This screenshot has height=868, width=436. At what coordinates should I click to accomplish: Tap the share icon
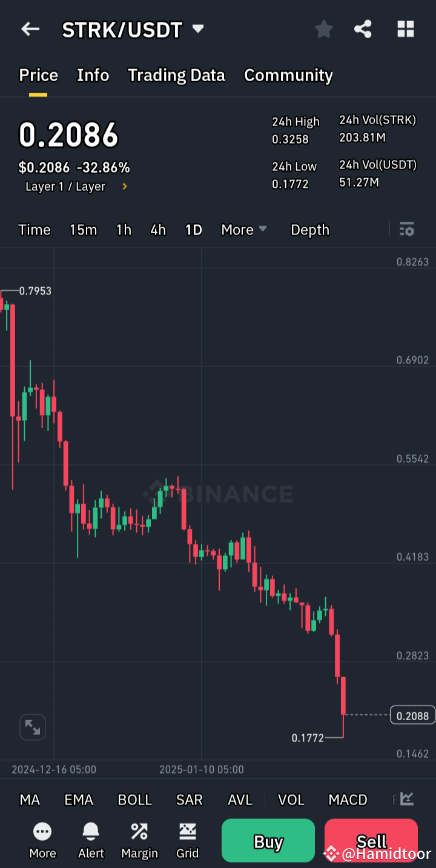pos(363,28)
